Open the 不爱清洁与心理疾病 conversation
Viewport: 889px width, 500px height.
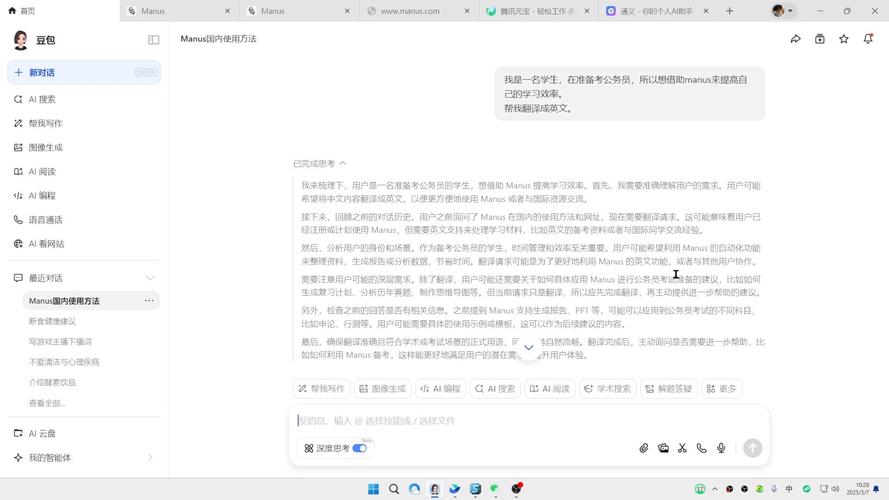[x=64, y=362]
